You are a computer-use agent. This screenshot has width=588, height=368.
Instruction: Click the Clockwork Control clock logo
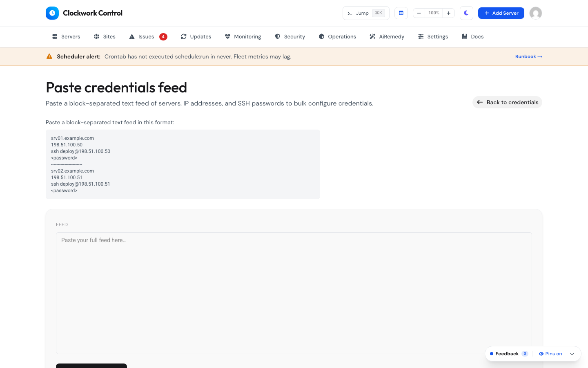(x=52, y=13)
